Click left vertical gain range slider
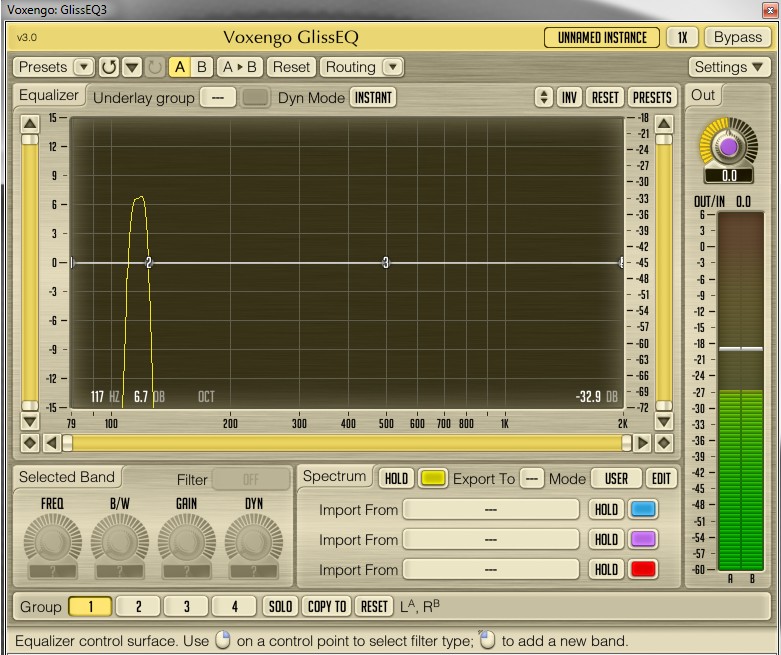Screen dimensions: 781x655 [30, 272]
